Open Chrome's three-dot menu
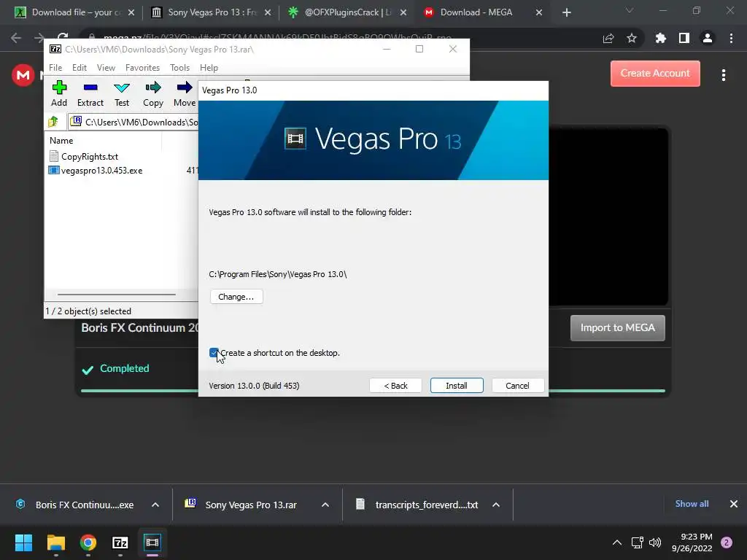The height and width of the screenshot is (560, 747). coord(731,38)
